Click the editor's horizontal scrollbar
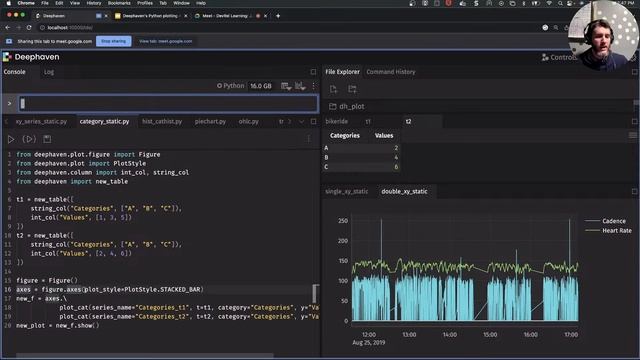Screen dimensions: 640x360 (145, 356)
